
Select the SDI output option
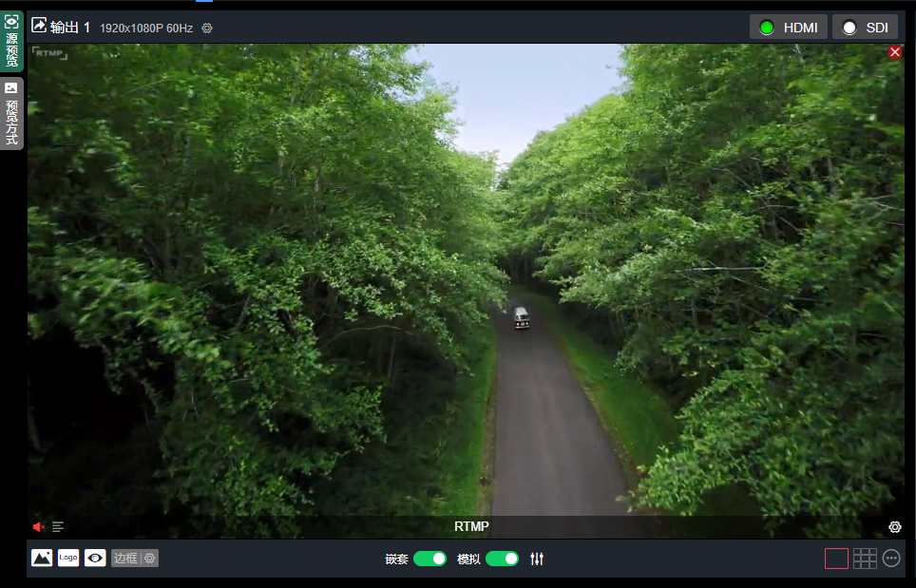865,28
